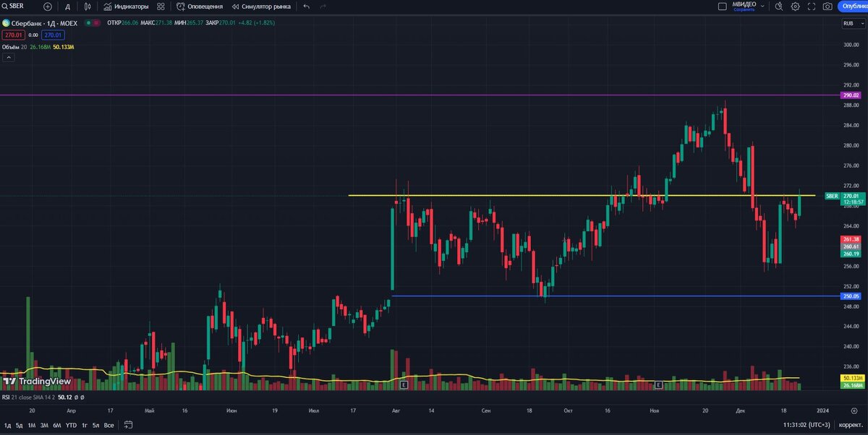Open the indicator templates grid icon

point(160,7)
